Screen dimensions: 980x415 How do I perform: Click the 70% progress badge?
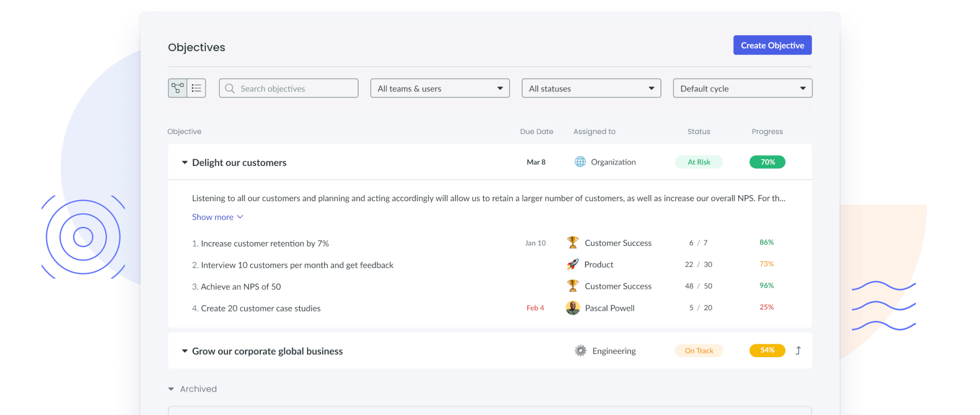767,162
